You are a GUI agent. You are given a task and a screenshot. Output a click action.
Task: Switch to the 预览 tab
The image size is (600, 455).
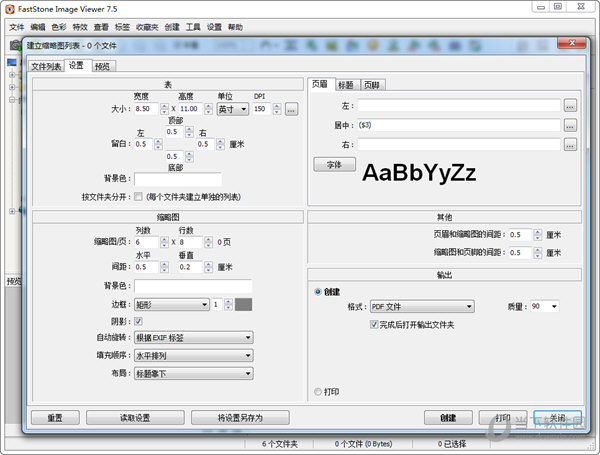coord(102,66)
